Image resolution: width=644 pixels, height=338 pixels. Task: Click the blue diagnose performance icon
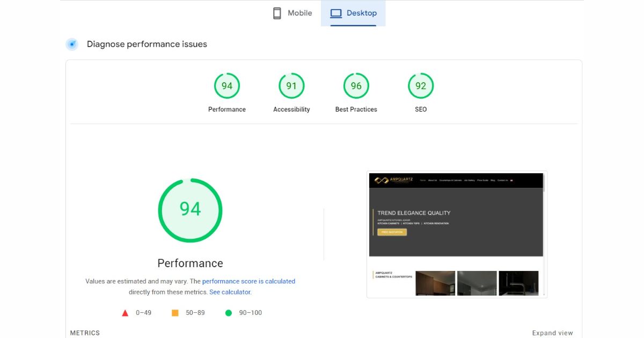tap(72, 44)
